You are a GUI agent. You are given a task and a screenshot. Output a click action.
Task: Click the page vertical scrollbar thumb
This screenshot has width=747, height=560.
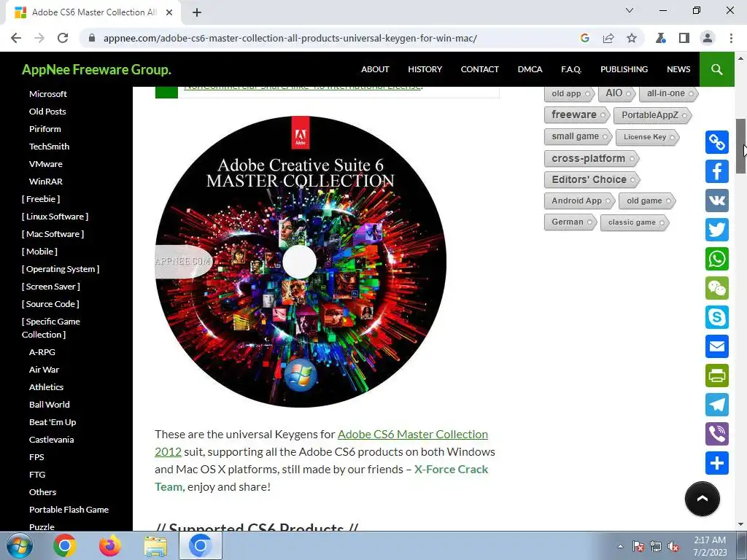(x=741, y=146)
